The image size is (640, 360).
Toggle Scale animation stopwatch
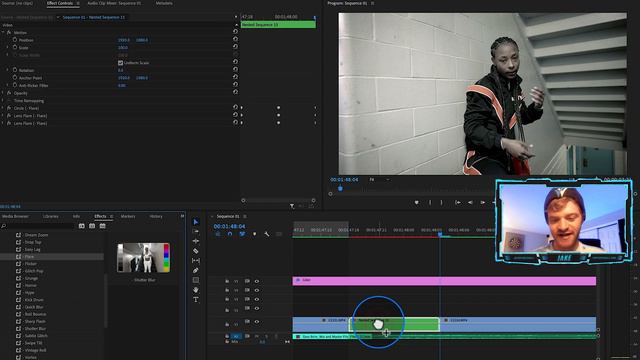point(15,47)
